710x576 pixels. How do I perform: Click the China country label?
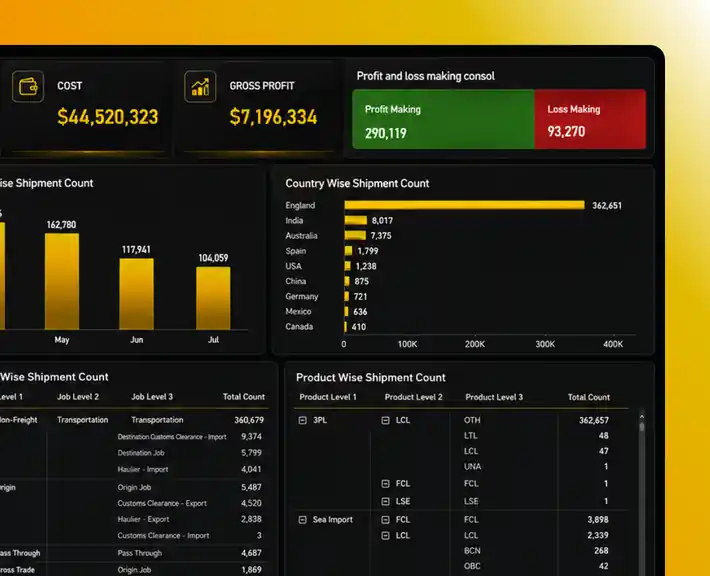pos(296,281)
